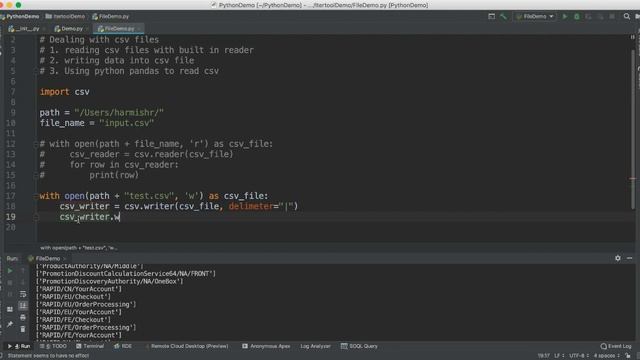
Task: Click the misspelled delimeter keyword on line 18
Action: click(251, 207)
